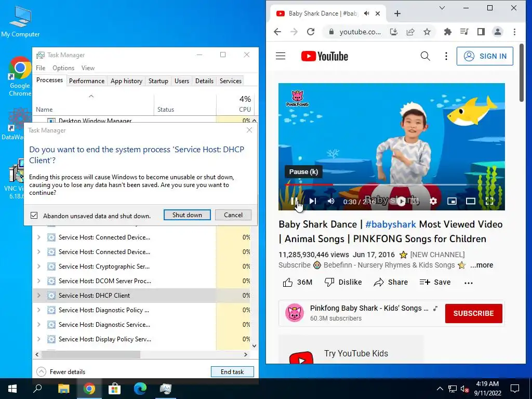Expand description with ...more
Viewport: 532px width, 399px height.
(482, 265)
